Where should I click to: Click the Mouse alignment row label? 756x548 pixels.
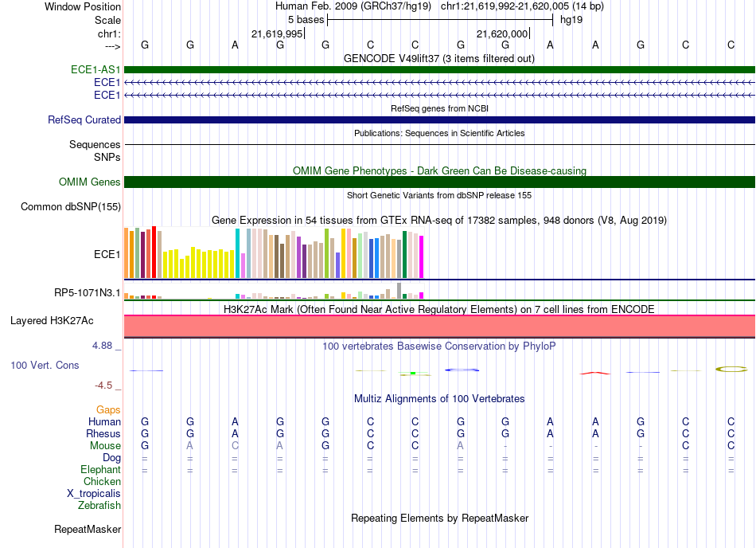(x=105, y=446)
